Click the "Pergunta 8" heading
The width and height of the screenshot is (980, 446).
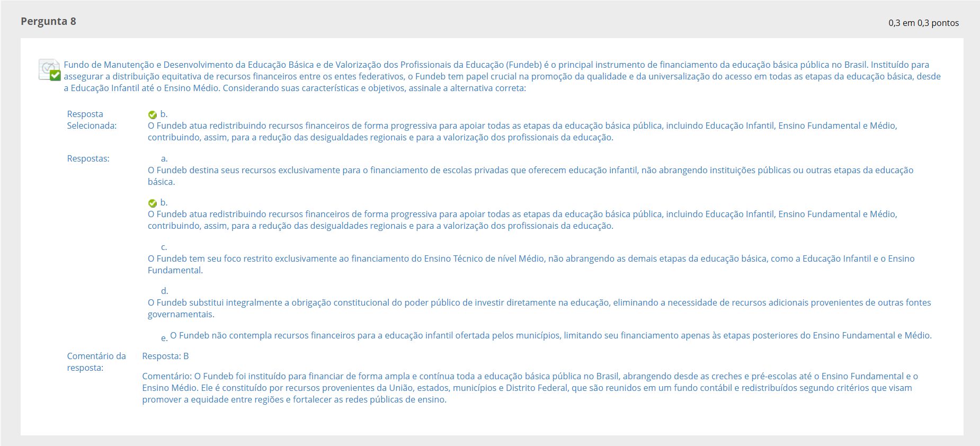[48, 21]
